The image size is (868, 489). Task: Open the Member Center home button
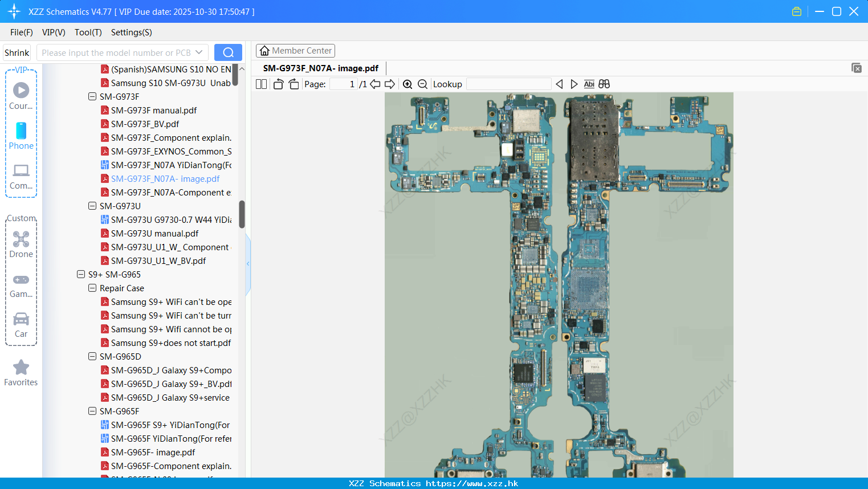pos(295,51)
